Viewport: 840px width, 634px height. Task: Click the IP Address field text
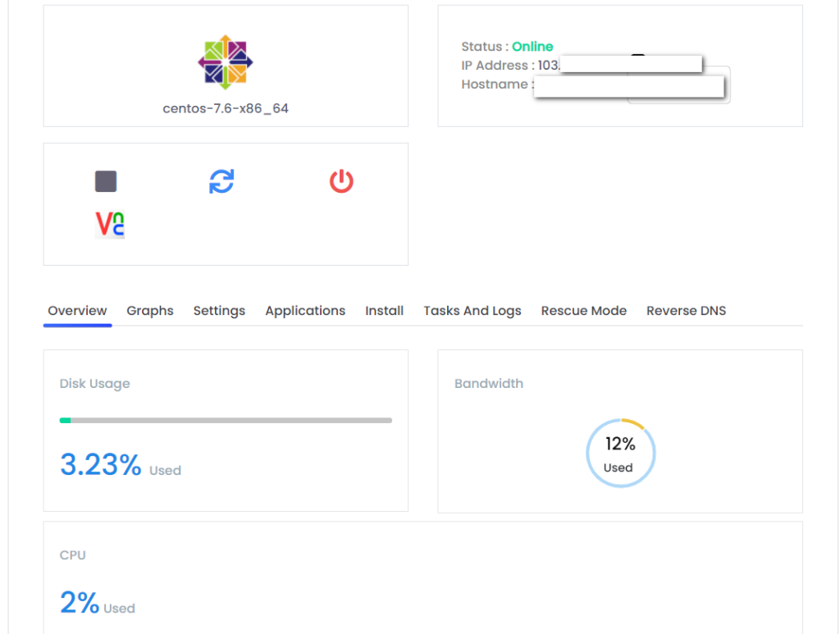497,66
